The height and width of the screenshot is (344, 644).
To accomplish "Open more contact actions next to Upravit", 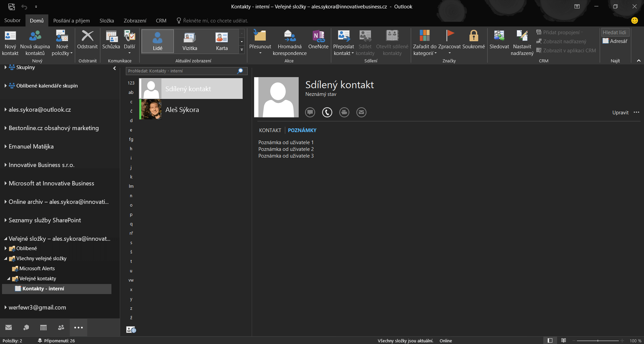I will [x=636, y=113].
